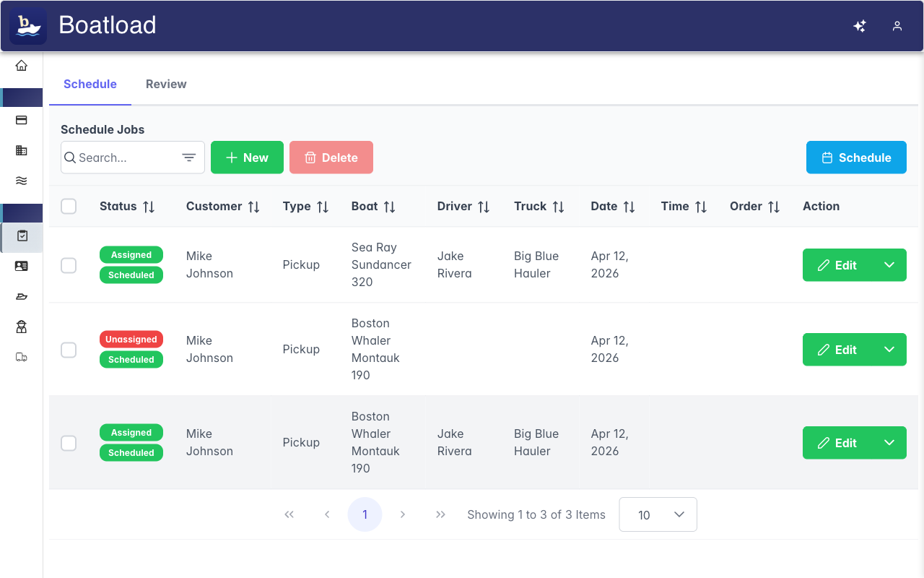Open the marina building section in sidebar

[22, 150]
